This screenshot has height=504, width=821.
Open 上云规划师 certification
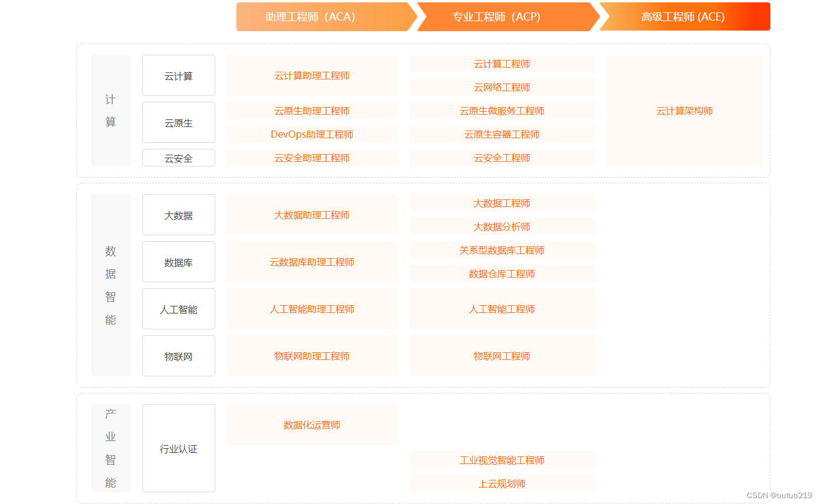502,483
